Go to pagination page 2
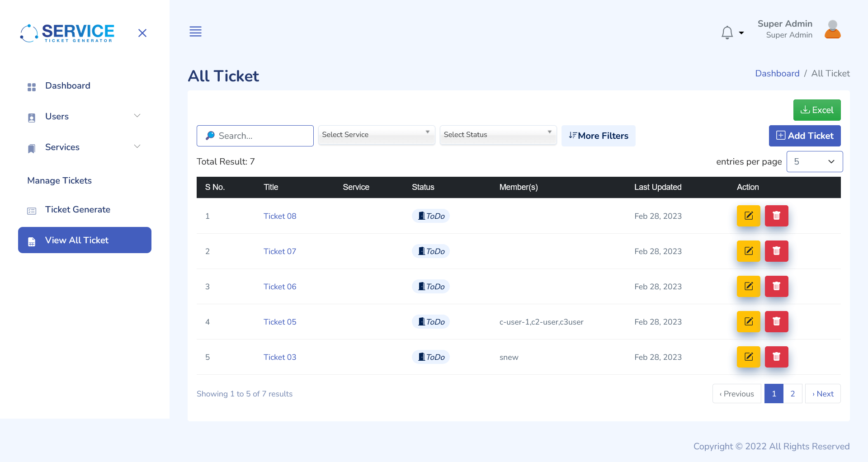 coord(793,394)
